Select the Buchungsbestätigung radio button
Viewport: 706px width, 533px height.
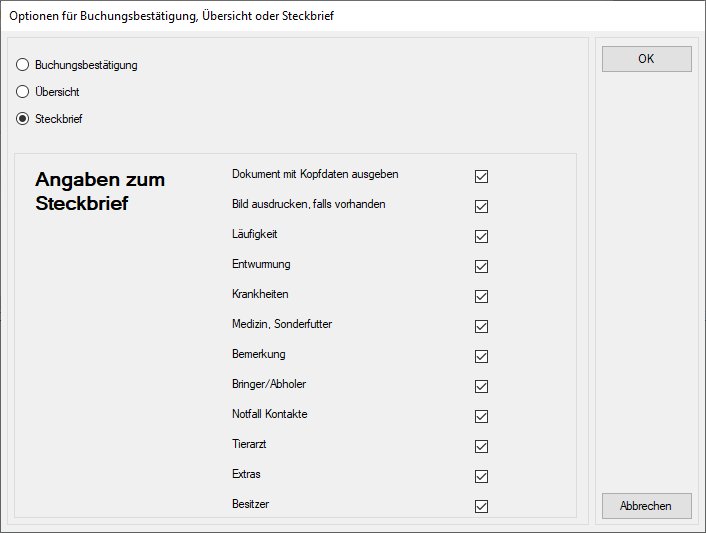(23, 65)
